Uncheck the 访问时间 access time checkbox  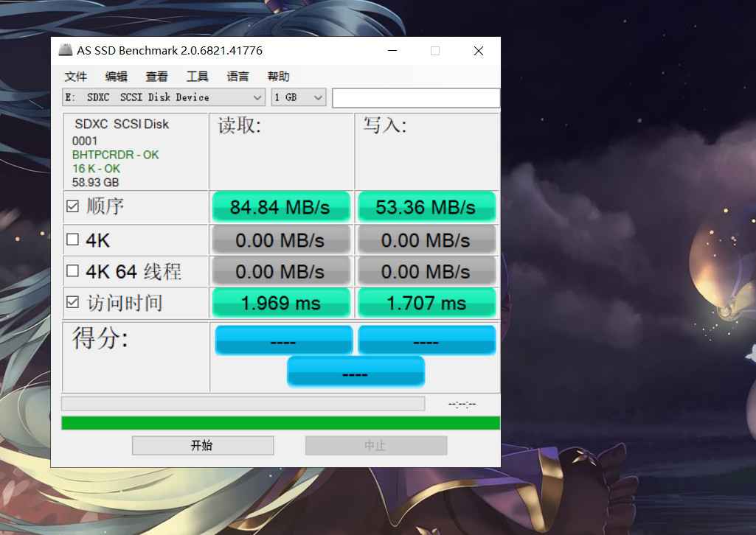tap(72, 302)
